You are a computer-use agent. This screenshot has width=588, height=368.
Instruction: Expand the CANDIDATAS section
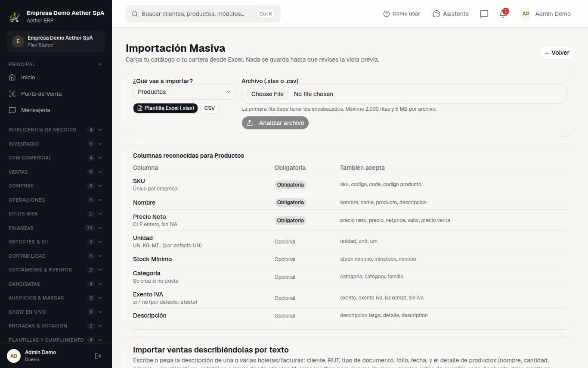(56, 284)
